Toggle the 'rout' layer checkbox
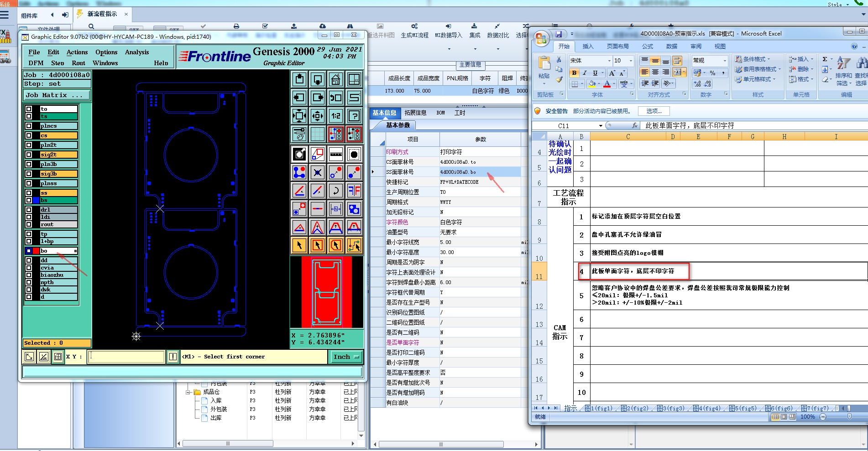 tap(29, 224)
